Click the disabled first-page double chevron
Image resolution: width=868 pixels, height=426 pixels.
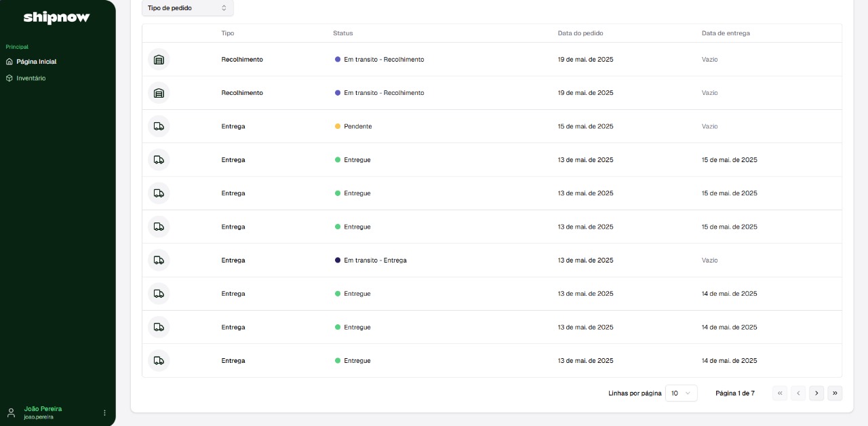780,393
